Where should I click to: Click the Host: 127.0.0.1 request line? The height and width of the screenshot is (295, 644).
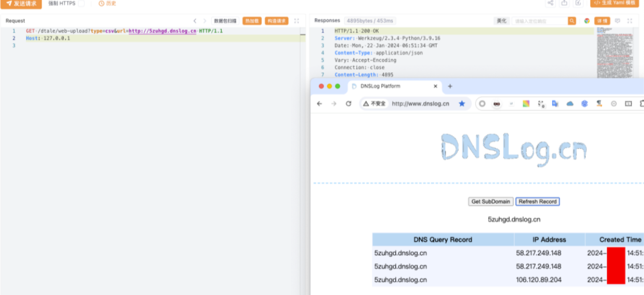click(48, 38)
